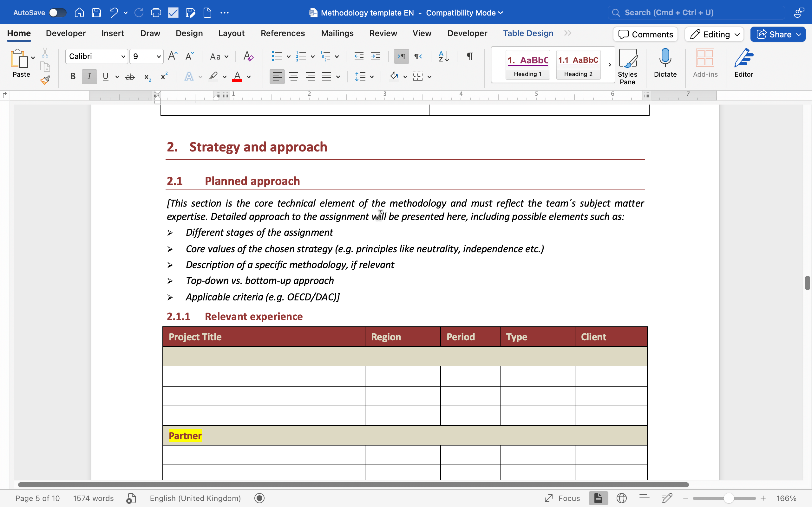This screenshot has height=507, width=812.
Task: Toggle Show paragraph marks pilcrow
Action: pos(470,56)
